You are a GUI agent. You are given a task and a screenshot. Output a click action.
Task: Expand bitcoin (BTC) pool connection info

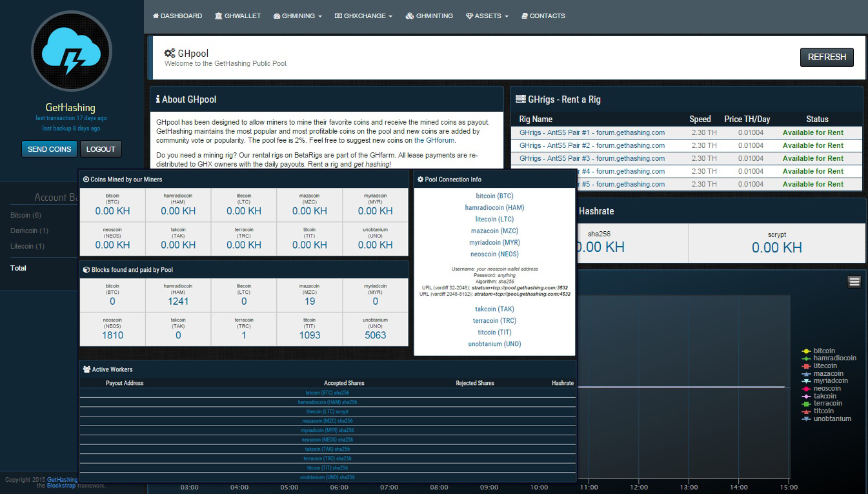[x=494, y=196]
